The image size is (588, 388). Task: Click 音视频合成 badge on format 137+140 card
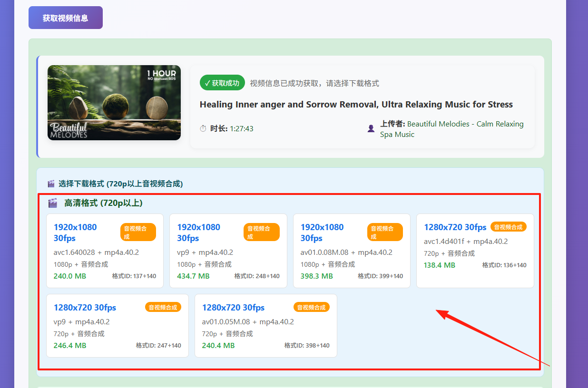tap(138, 232)
